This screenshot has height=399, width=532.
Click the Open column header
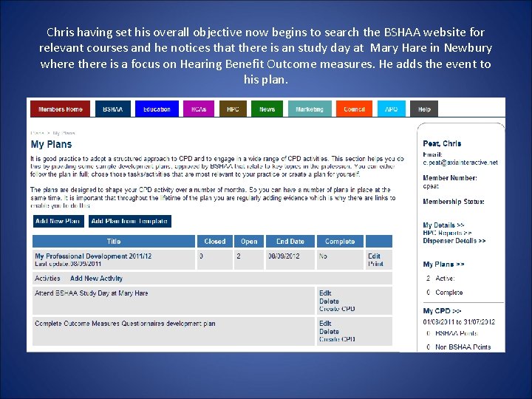click(249, 241)
